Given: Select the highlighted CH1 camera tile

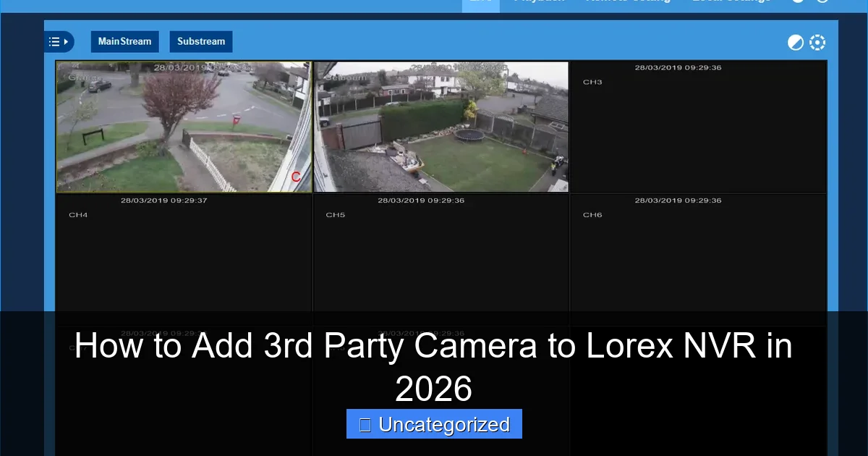Looking at the screenshot, I should (184, 127).
